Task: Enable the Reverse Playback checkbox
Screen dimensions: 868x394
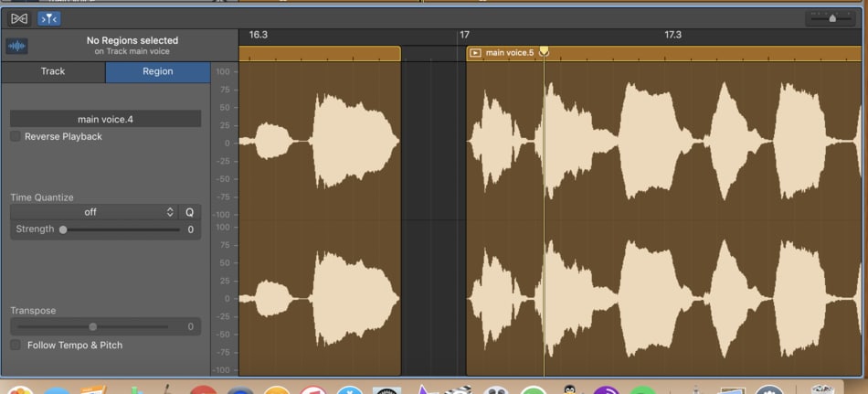Action: pyautogui.click(x=16, y=136)
